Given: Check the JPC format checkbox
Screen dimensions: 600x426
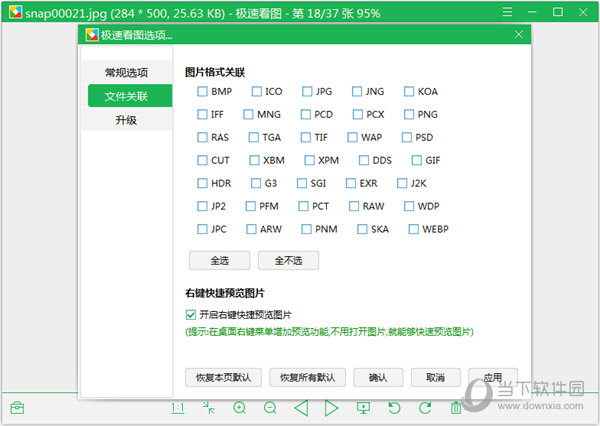Looking at the screenshot, I should pos(202,229).
